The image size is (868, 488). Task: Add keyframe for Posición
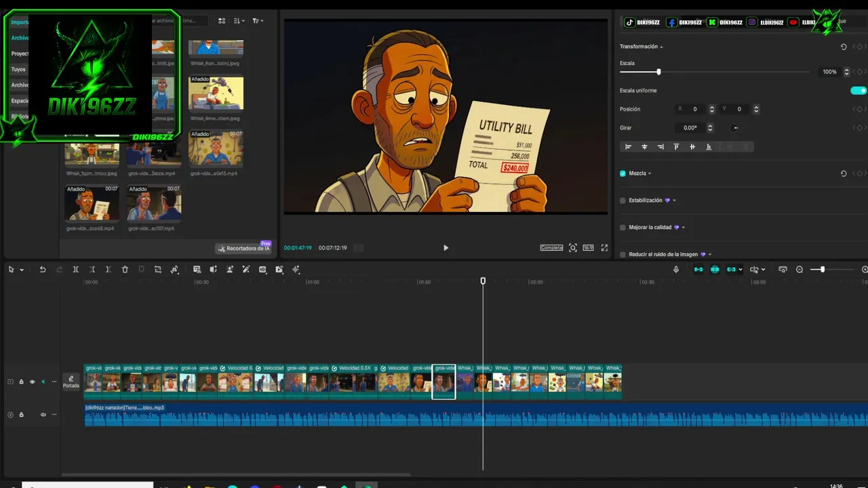click(859, 109)
